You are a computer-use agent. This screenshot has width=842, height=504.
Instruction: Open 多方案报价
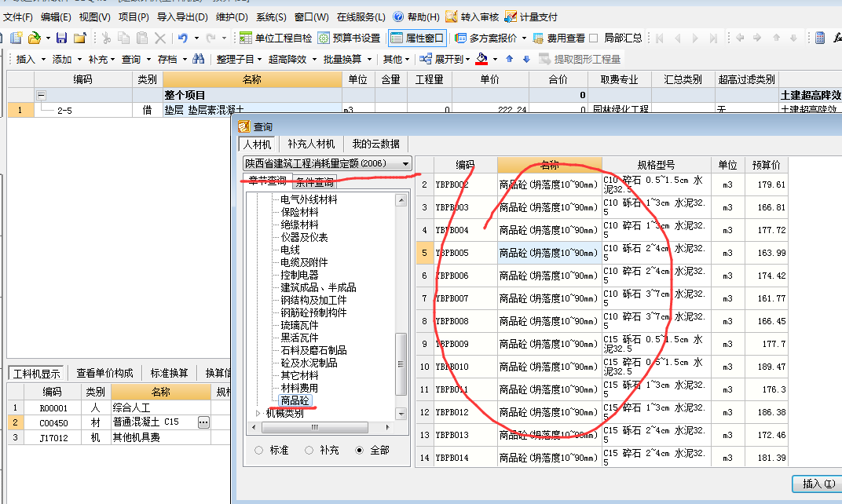coord(486,38)
